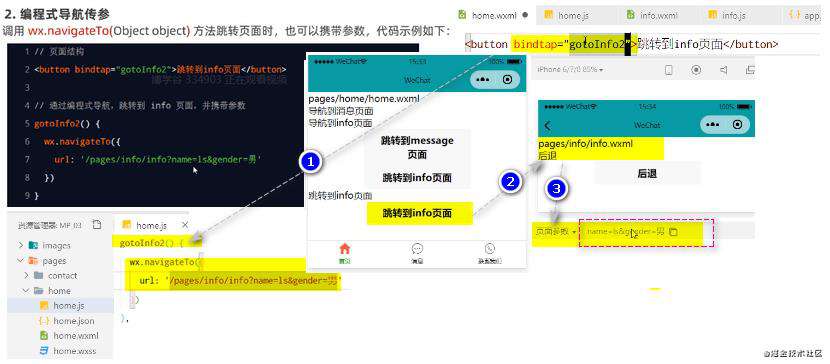Collapse the pages folder
This screenshot has width=830, height=364.
click(x=21, y=260)
